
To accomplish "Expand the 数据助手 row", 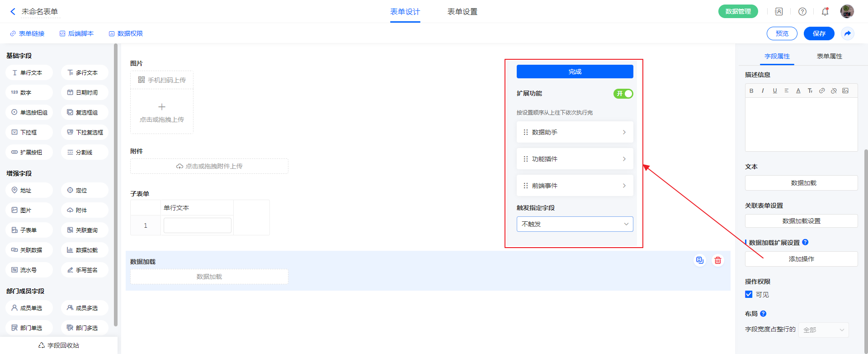I will (575, 132).
